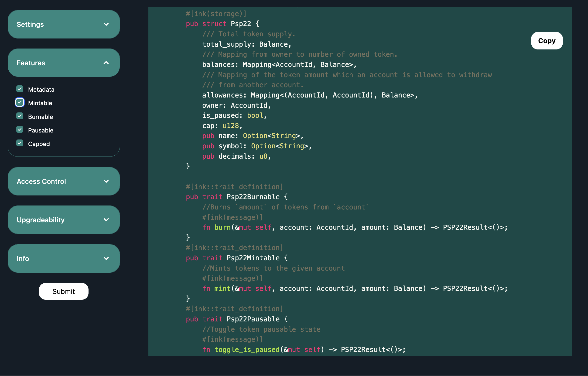Click the Upgradeability header label
Viewport: 588px width, 376px height.
click(41, 220)
